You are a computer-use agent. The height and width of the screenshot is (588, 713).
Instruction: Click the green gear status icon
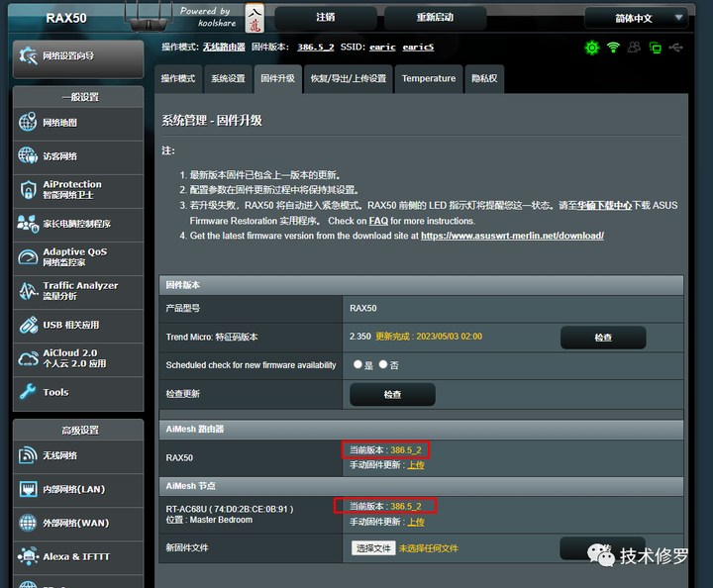coord(592,48)
